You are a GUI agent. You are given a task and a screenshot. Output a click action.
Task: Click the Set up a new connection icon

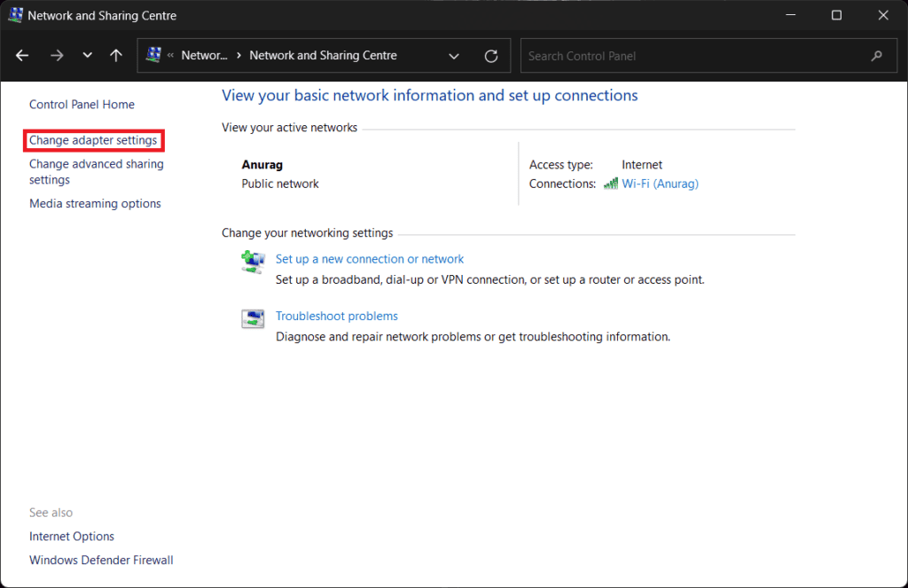tap(253, 262)
